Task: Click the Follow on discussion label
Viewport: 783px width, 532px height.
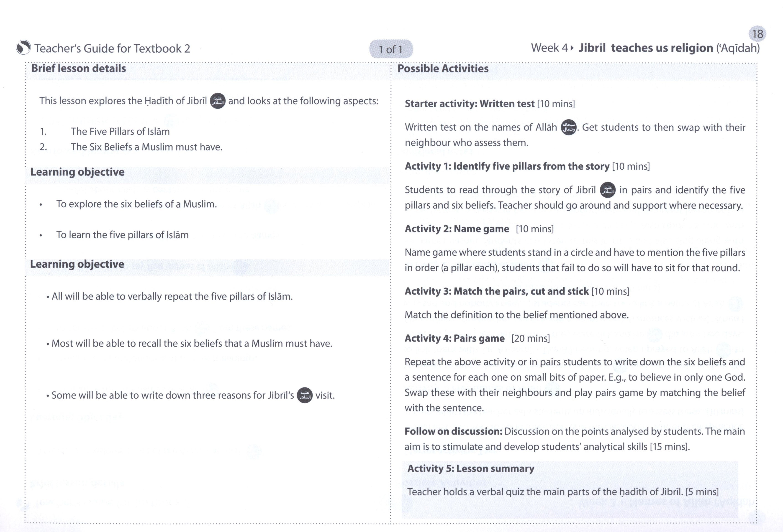Action: click(454, 431)
